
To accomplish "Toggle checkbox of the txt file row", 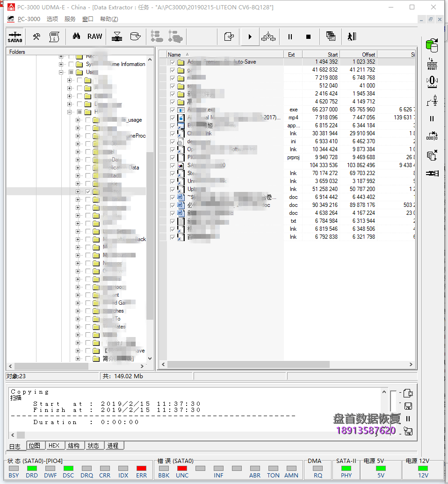I will (173, 221).
